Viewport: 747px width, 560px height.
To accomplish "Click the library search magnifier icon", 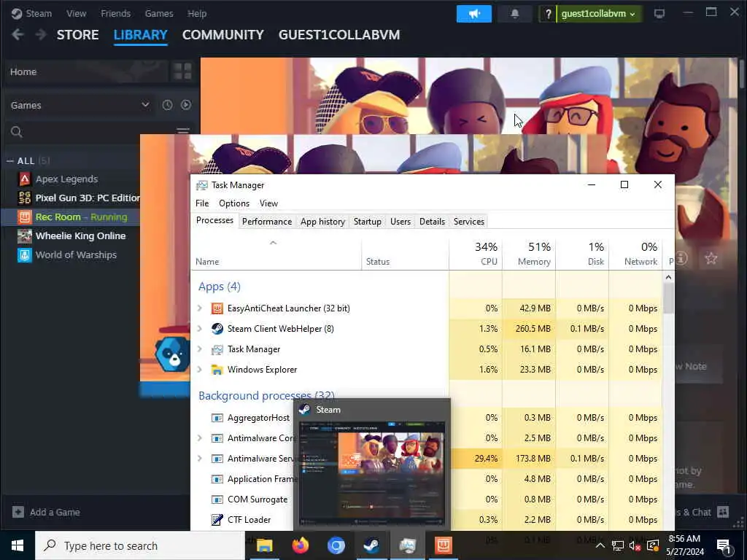I will pyautogui.click(x=17, y=132).
